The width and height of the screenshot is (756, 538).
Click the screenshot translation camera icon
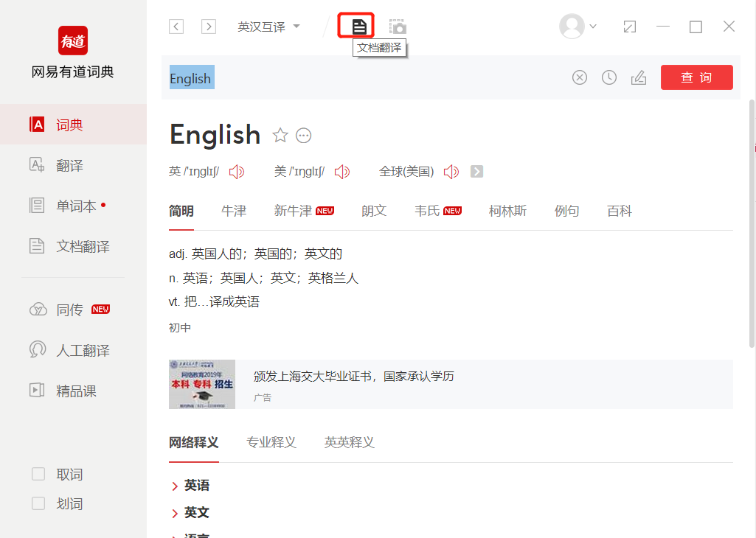coord(398,27)
